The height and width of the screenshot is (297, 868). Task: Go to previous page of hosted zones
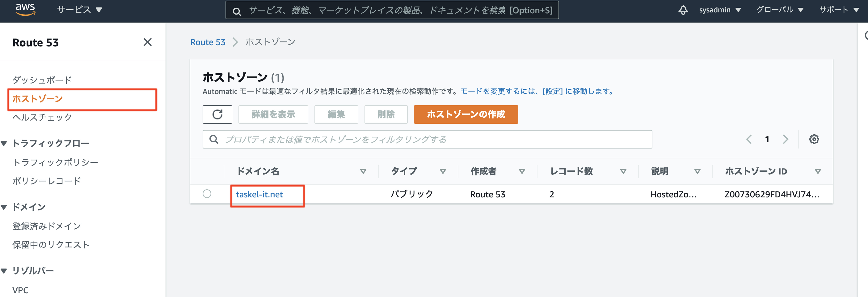749,139
